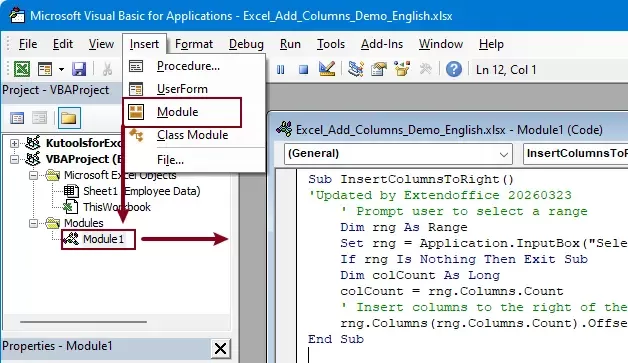Click the View Microsoft Excel toolbar icon

[x=22, y=69]
